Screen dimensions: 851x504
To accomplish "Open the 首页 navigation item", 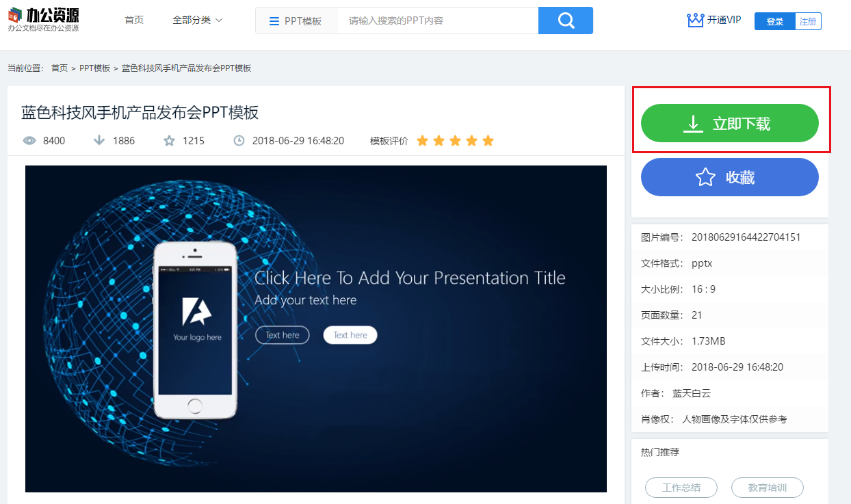I will click(134, 21).
